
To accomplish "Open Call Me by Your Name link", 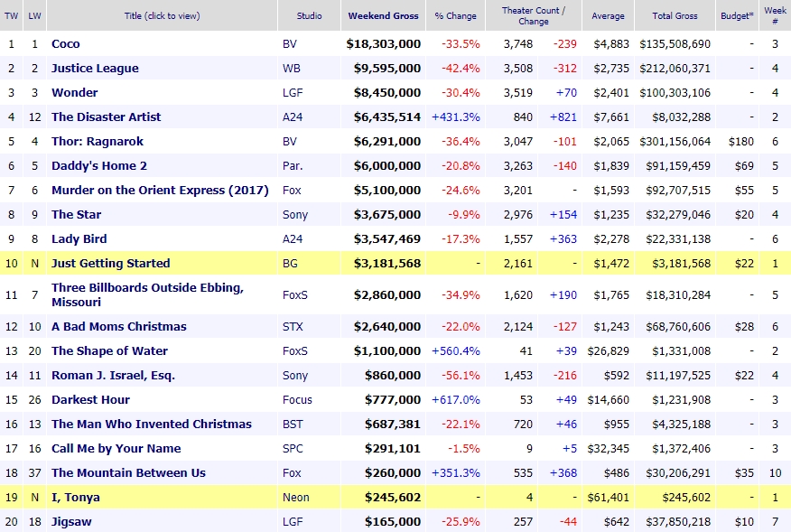I will coord(116,449).
